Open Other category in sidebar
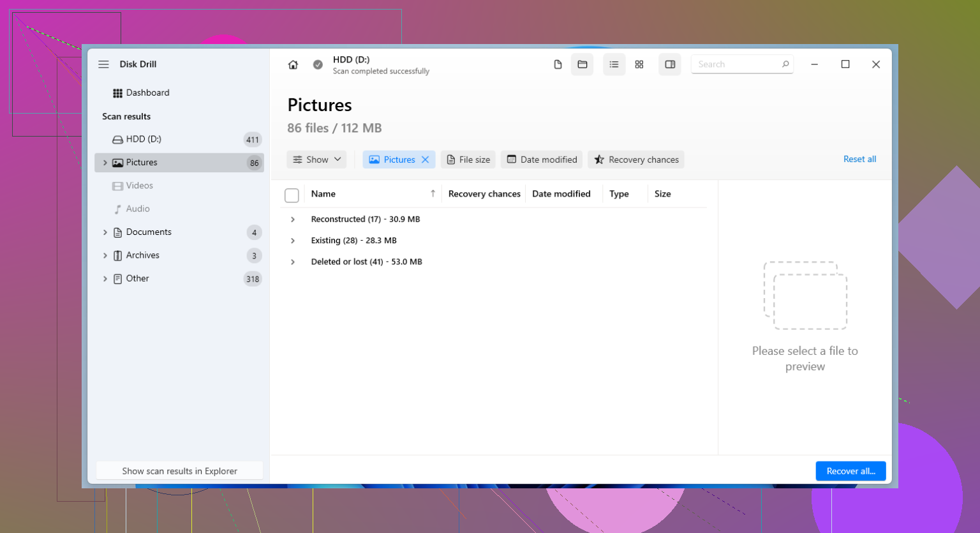The height and width of the screenshot is (533, 980). click(179, 278)
